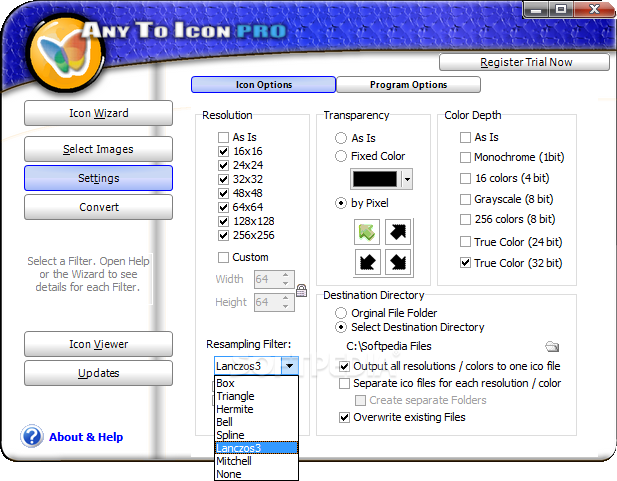Choose Select Destination Directory radio
The height and width of the screenshot is (481, 617).
tap(341, 327)
